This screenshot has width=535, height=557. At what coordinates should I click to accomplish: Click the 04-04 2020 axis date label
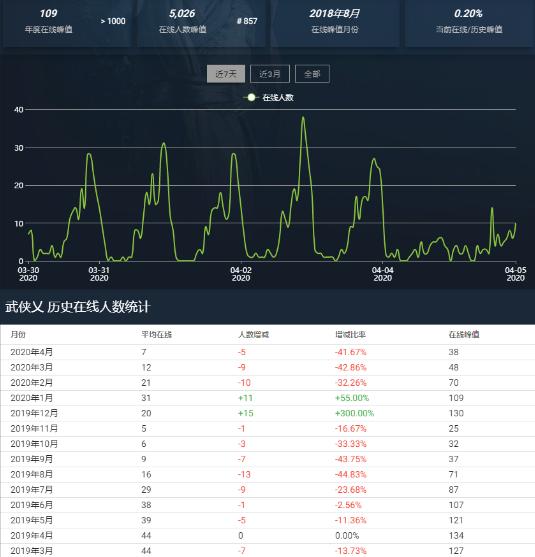tap(383, 274)
